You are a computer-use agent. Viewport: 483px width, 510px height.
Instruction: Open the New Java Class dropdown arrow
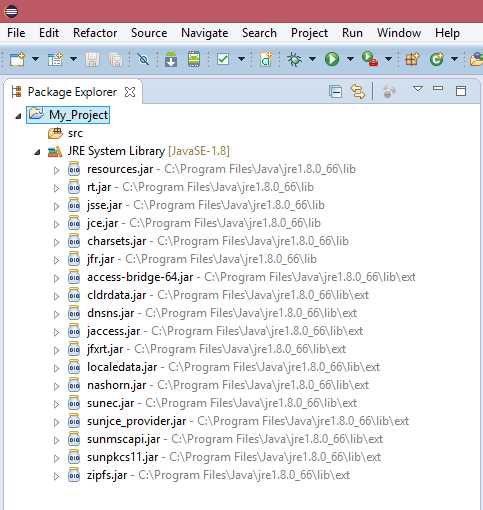coord(454,59)
